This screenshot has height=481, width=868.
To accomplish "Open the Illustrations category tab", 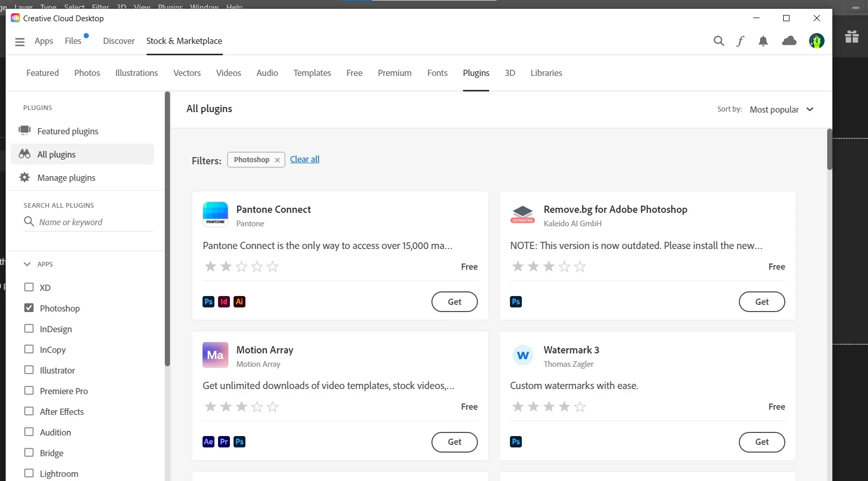I will click(136, 73).
